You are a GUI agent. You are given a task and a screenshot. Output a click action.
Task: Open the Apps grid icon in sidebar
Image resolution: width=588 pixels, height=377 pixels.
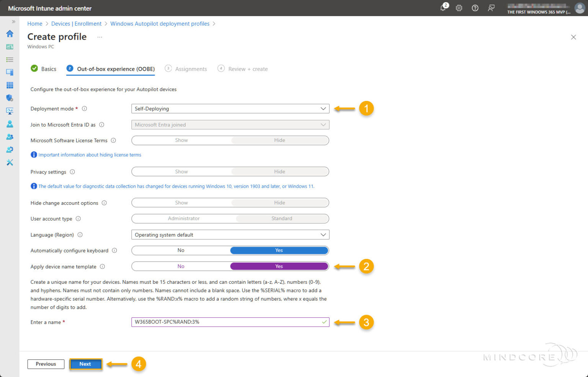[10, 85]
